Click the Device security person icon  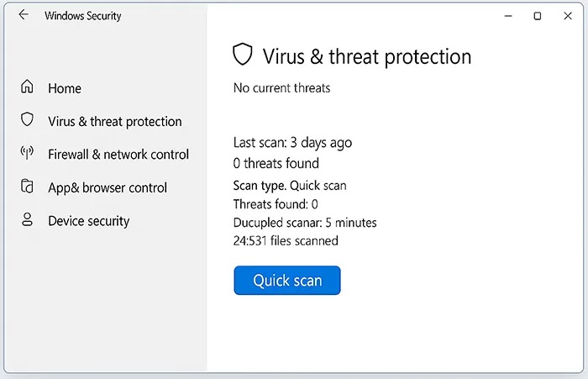[x=28, y=220]
